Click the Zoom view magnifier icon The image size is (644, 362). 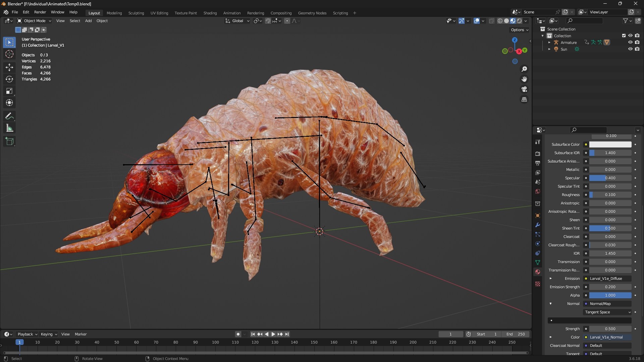(x=524, y=69)
